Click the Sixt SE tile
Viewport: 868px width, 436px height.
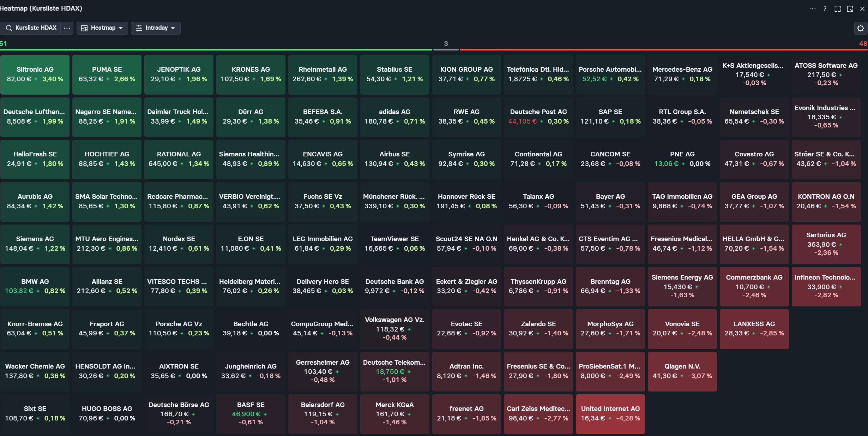point(35,414)
